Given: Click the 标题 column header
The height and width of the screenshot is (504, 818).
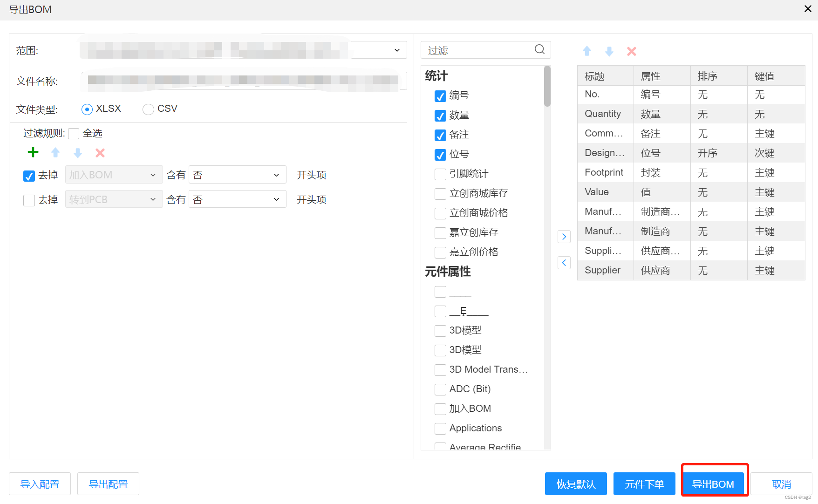Looking at the screenshot, I should (606, 76).
